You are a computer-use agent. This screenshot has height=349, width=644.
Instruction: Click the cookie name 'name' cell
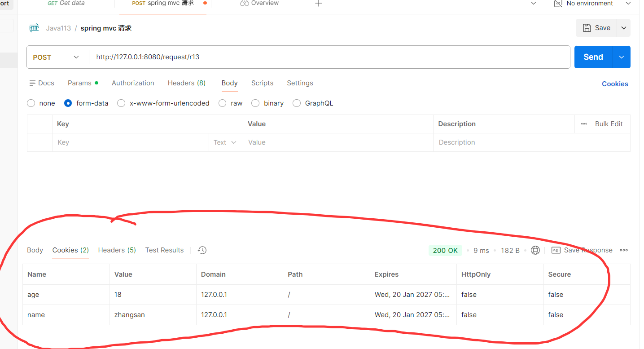click(66, 315)
